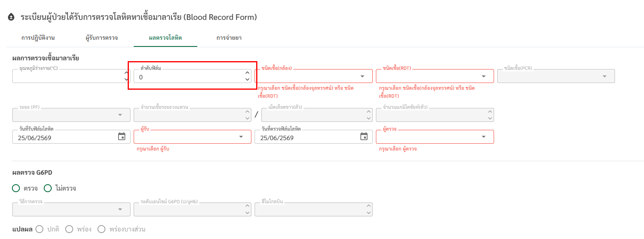The width and height of the screenshot is (644, 239).
Task: Decrease ลำดับฟิล์ม value with down arrow
Action: click(x=247, y=79)
